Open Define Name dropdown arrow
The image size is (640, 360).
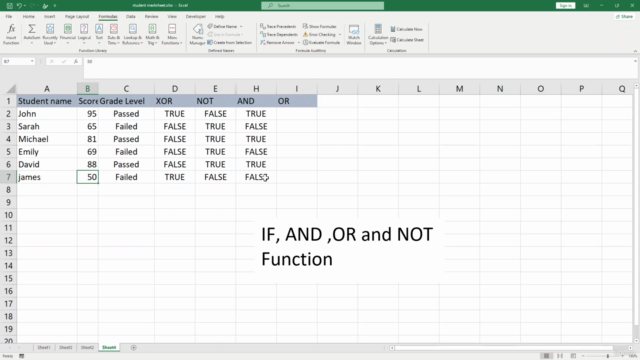click(241, 27)
